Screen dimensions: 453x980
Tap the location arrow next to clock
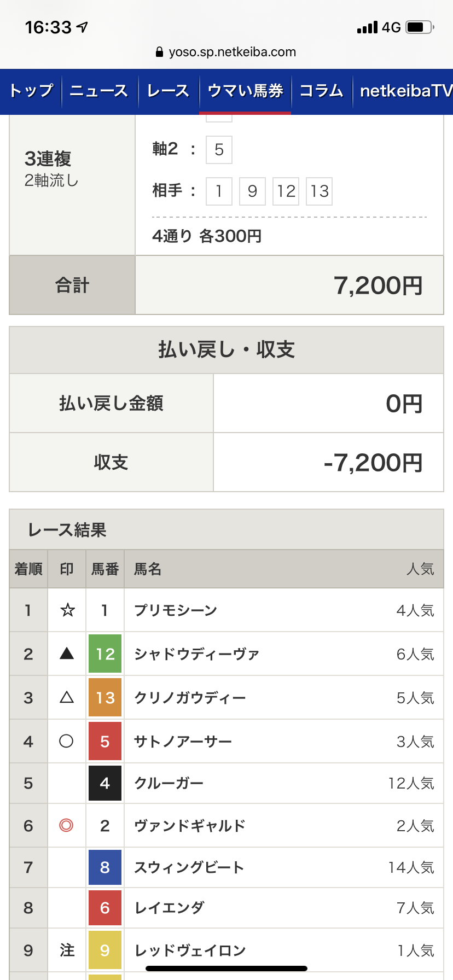pos(83,27)
